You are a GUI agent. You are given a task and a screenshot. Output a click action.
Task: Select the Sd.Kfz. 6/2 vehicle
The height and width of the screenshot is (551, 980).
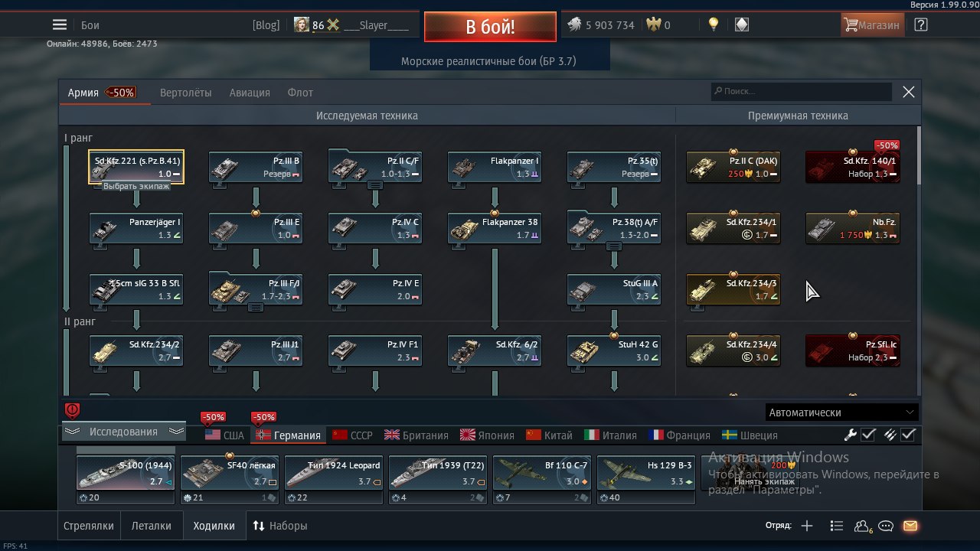coord(495,350)
